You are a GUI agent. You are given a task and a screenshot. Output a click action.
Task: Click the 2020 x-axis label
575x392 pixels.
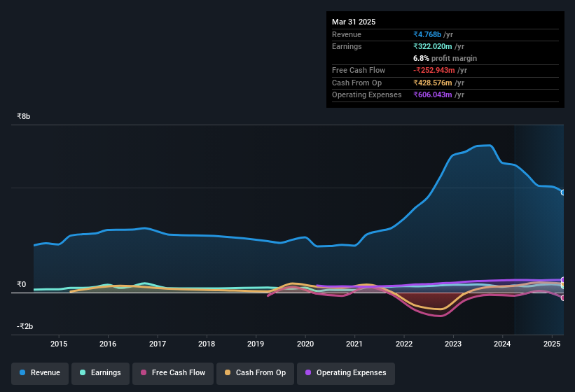click(x=305, y=344)
